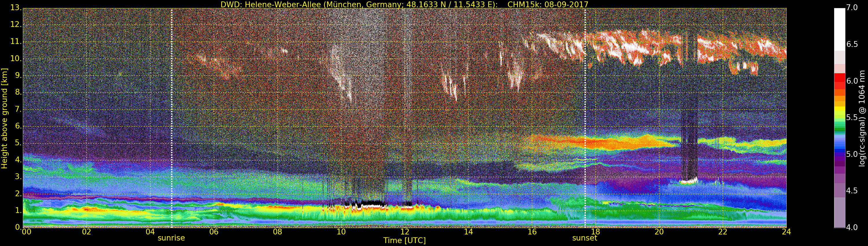Screen dimensions: 868x246
Task: Click time axis tick '12'
Action: click(x=405, y=232)
